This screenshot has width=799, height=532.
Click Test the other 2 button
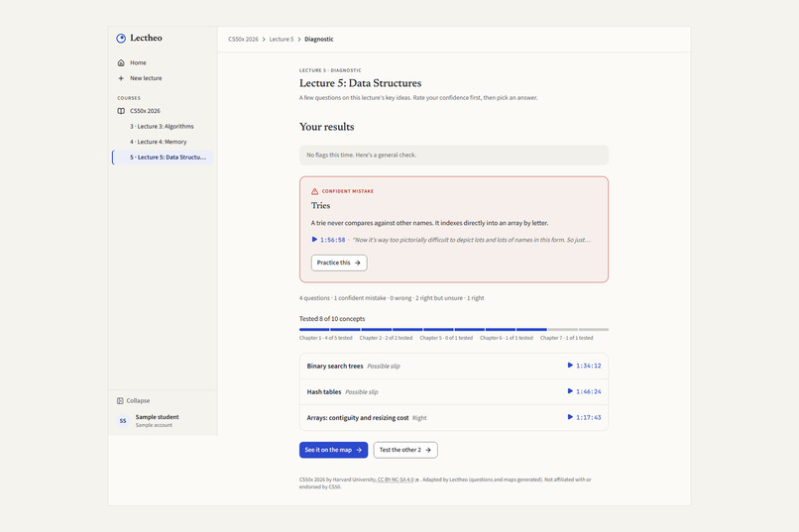point(405,450)
